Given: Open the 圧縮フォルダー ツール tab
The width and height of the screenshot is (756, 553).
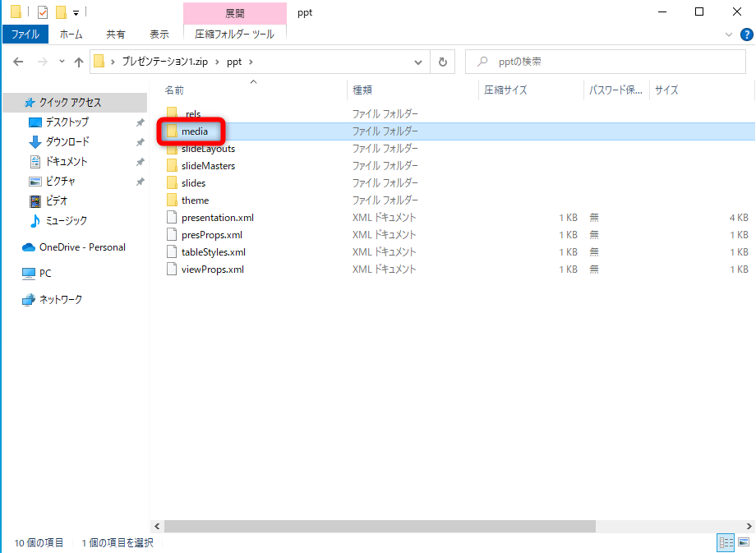Looking at the screenshot, I should (x=235, y=35).
